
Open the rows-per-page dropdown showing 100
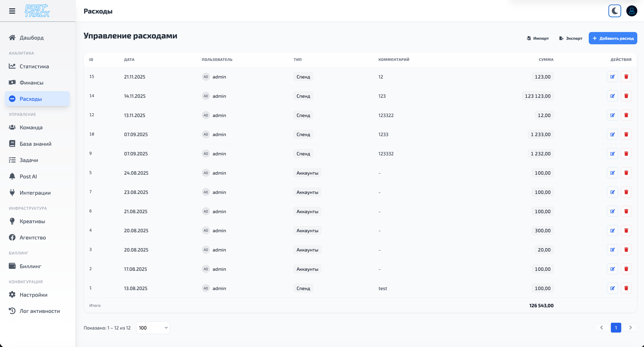(x=153, y=328)
